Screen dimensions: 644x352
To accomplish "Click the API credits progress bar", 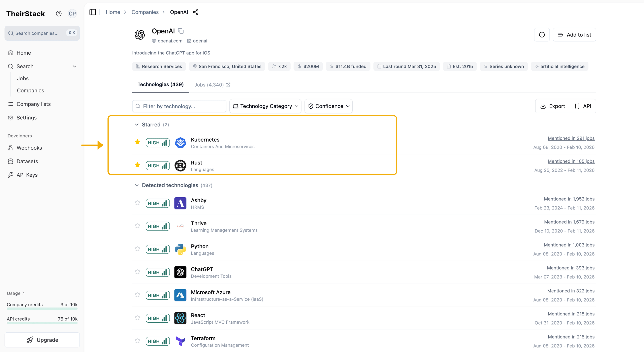I will (42, 323).
